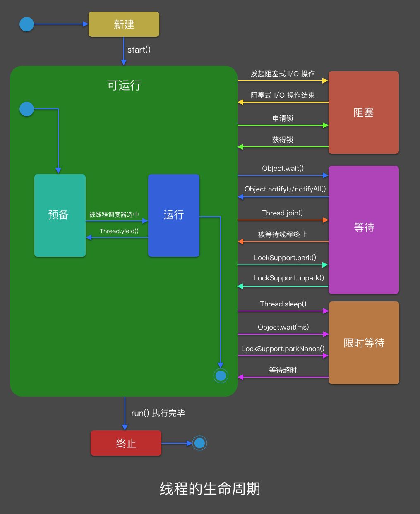Click the Object.wait() transition label
The image size is (420, 514).
tap(283, 168)
